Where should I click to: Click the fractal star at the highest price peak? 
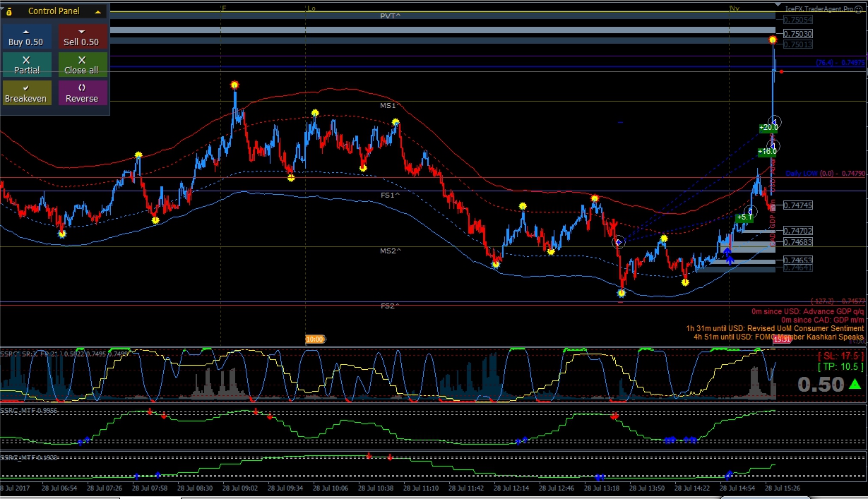pos(773,40)
